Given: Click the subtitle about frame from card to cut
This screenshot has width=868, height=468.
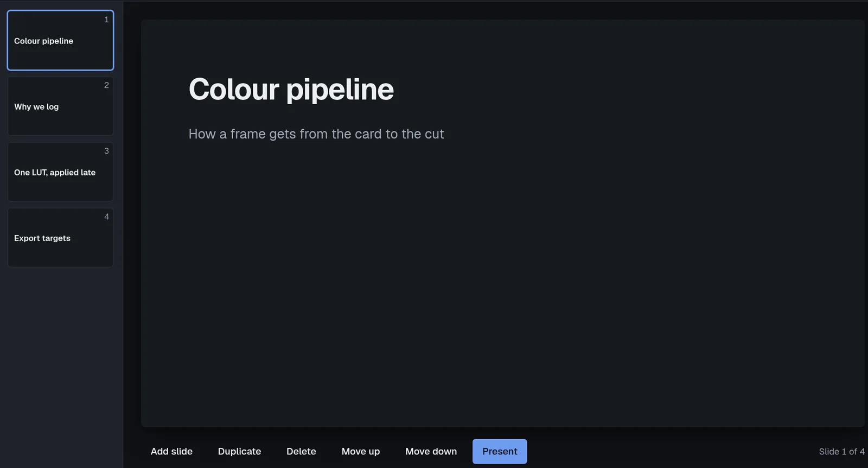Looking at the screenshot, I should (x=316, y=134).
